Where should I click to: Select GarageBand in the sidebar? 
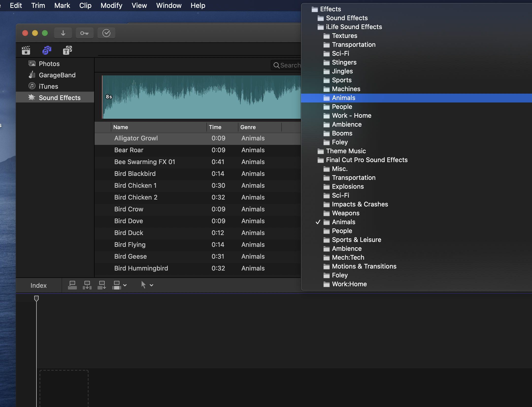pyautogui.click(x=57, y=75)
